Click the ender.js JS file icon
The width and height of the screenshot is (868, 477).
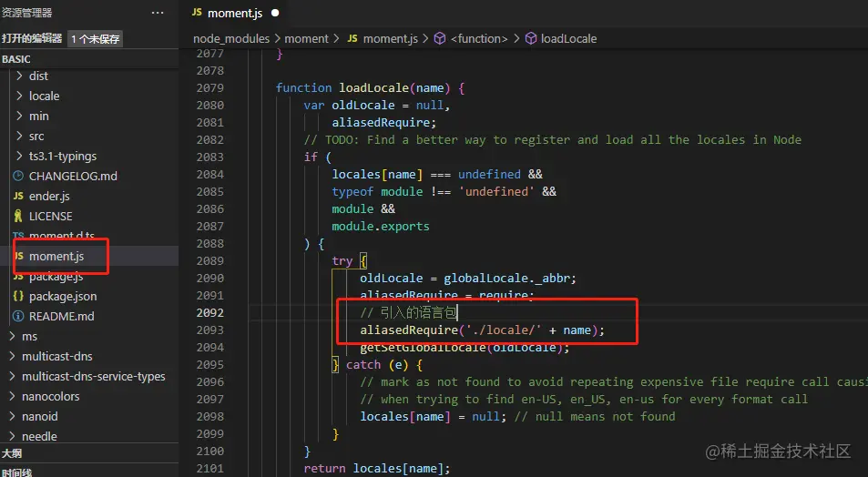click(18, 196)
